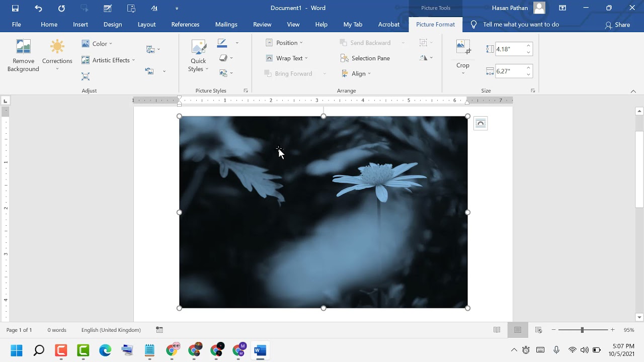Click the macro recording status bar icon
Image resolution: width=644 pixels, height=362 pixels.
point(159,330)
